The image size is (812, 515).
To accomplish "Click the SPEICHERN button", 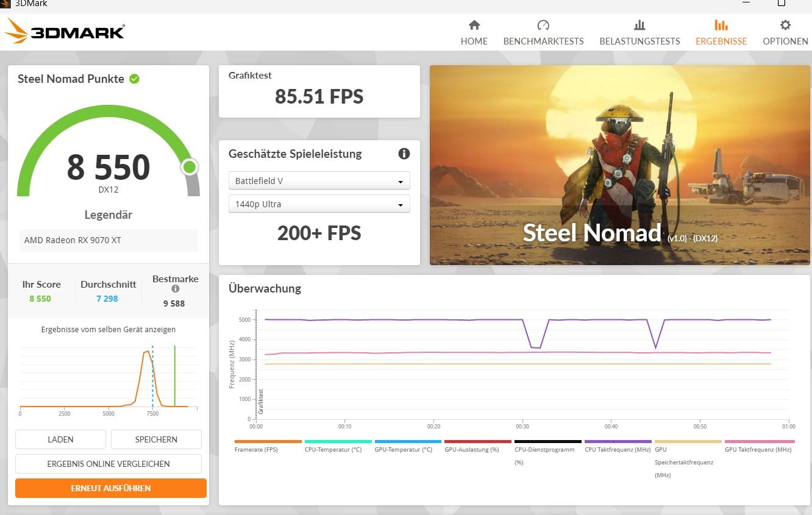I will pyautogui.click(x=156, y=439).
